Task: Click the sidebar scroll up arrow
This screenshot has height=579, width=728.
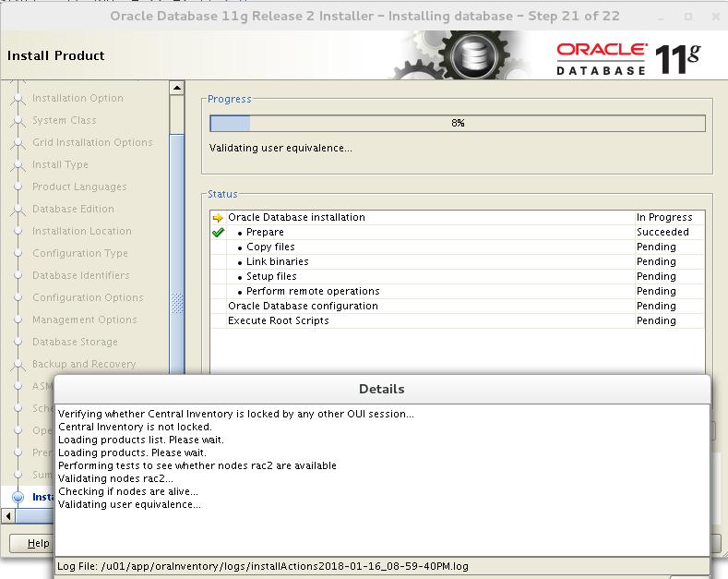Action: pyautogui.click(x=177, y=88)
